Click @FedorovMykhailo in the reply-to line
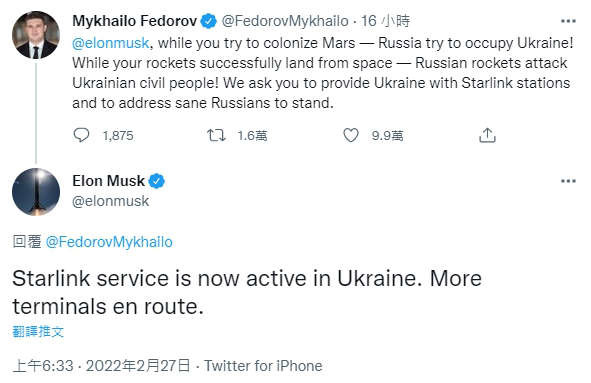 click(x=109, y=242)
